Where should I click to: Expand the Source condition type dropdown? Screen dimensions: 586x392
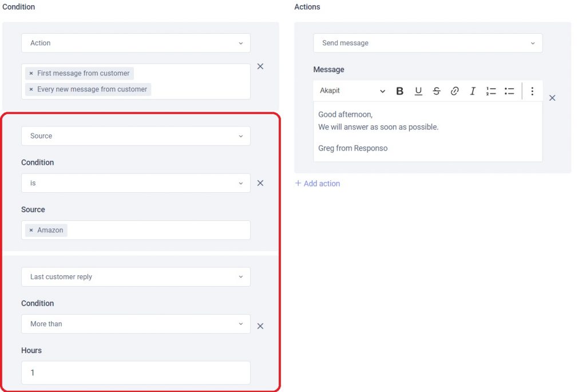tap(136, 136)
